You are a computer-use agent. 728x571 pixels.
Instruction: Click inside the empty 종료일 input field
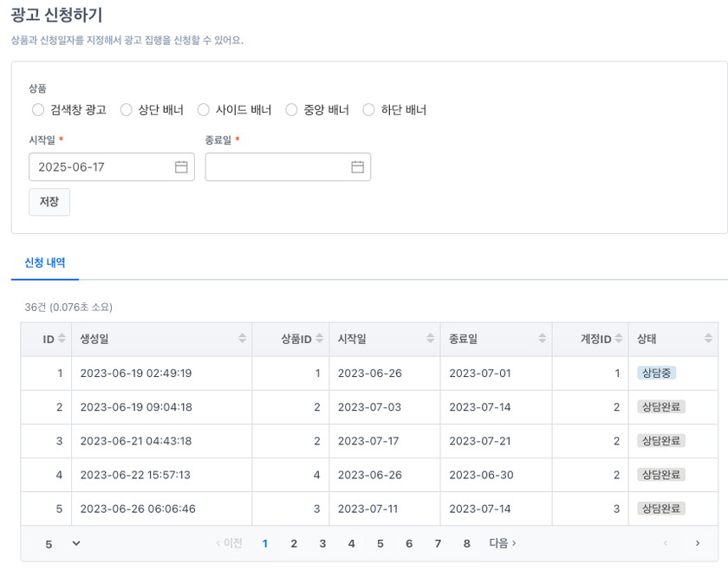tap(277, 166)
